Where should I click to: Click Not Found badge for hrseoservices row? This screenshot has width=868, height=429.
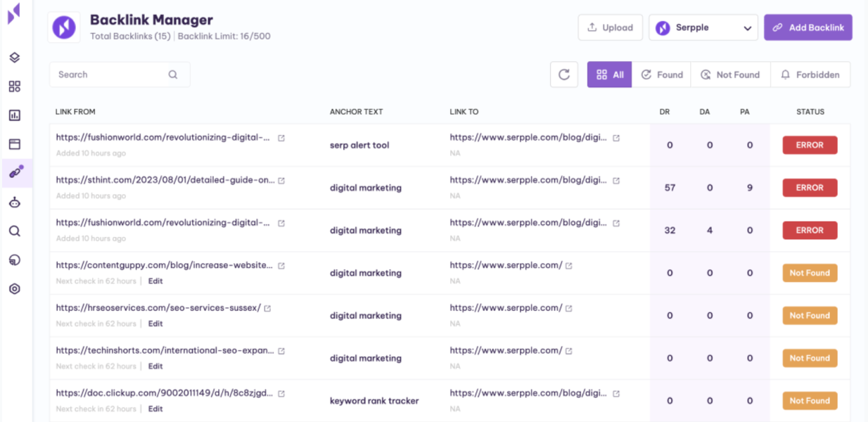[x=810, y=316]
